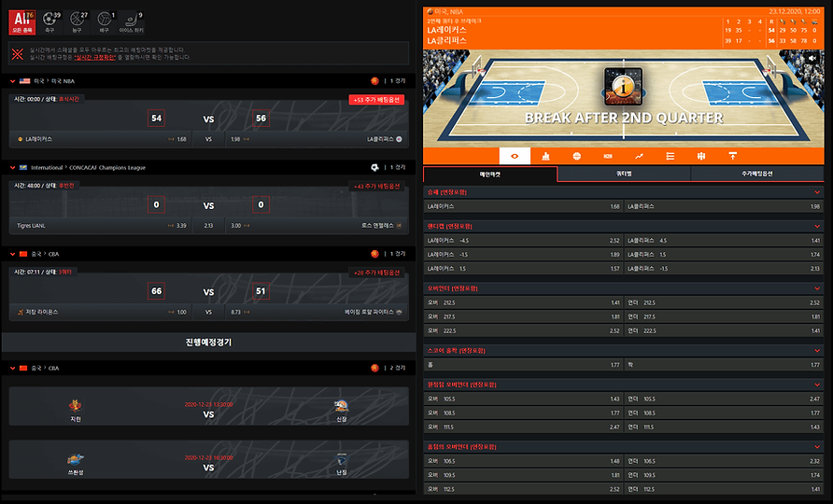Viewport: 833px width, 504px height.
Task: Click the 진행예정경기 upcoming matches header
Action: click(x=209, y=343)
